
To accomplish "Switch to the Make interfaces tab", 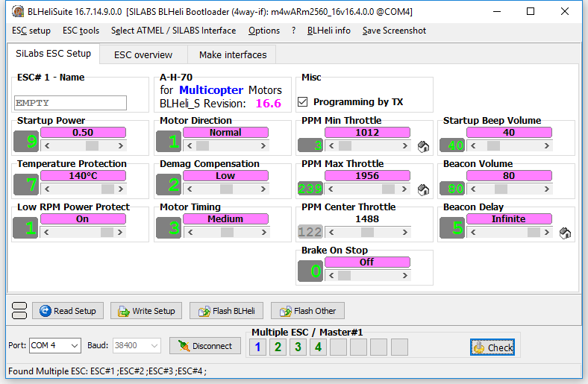I will [232, 54].
